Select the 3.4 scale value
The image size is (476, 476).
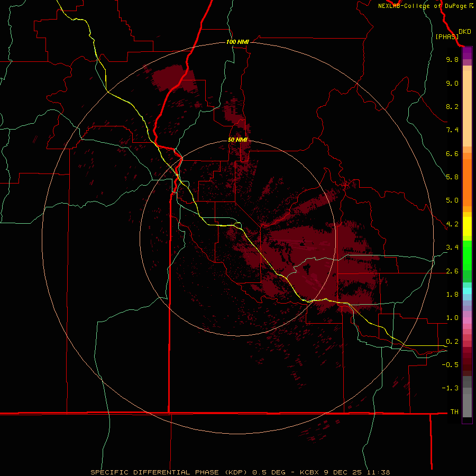tap(452, 248)
